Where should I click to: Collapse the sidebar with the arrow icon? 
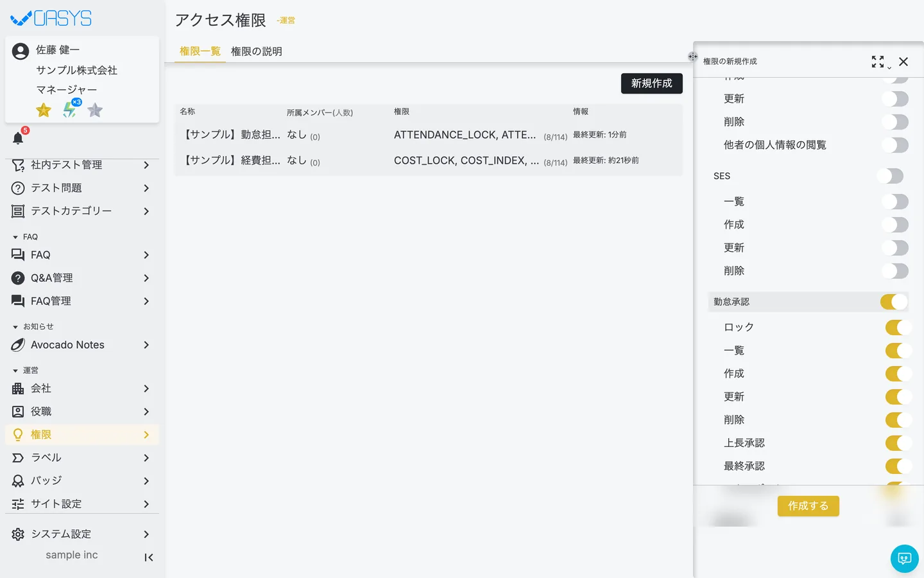click(x=148, y=557)
